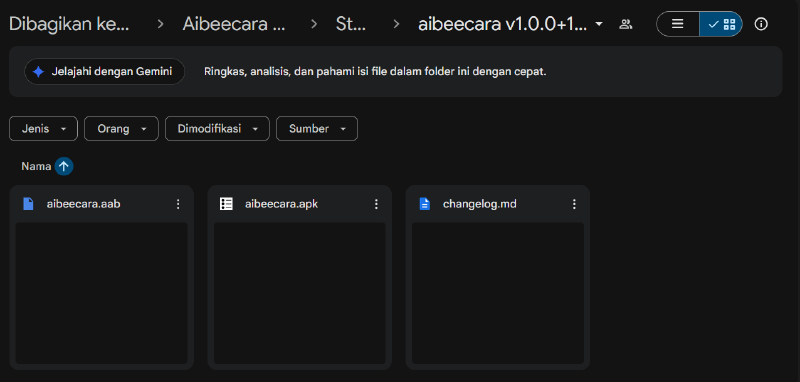Click the Gemini sparkle icon
This screenshot has height=382, width=800.
pyautogui.click(x=38, y=71)
